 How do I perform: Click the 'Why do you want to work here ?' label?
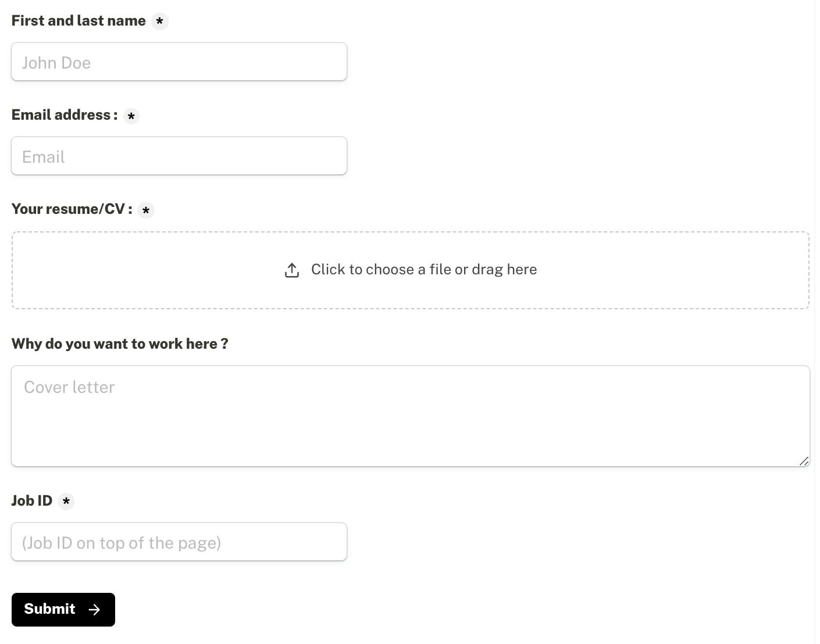pos(120,344)
